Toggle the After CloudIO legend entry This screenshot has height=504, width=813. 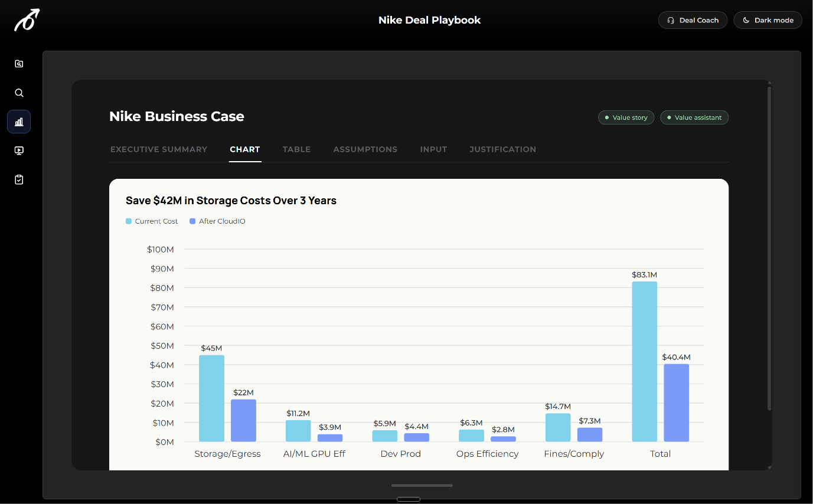[217, 221]
